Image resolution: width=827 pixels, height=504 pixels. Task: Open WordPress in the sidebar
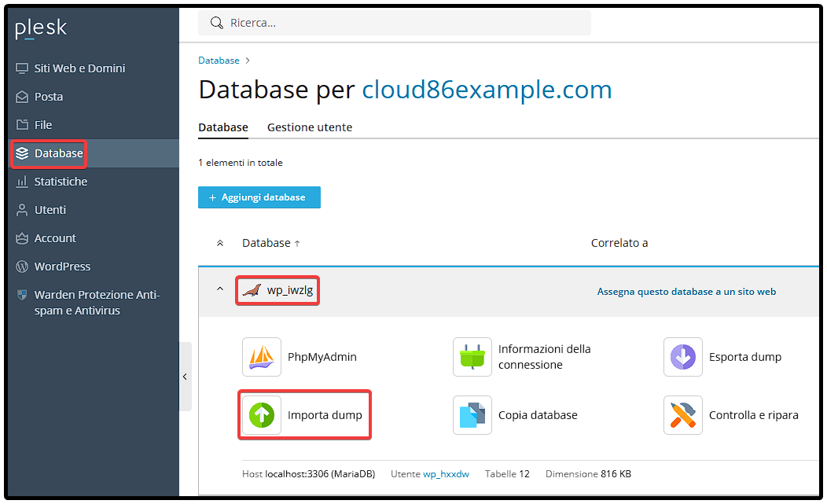(x=62, y=267)
